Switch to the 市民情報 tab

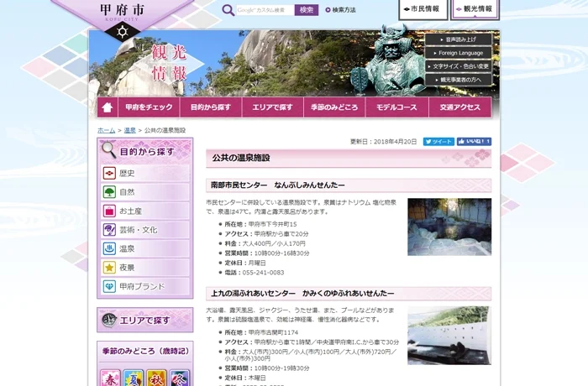pos(423,9)
